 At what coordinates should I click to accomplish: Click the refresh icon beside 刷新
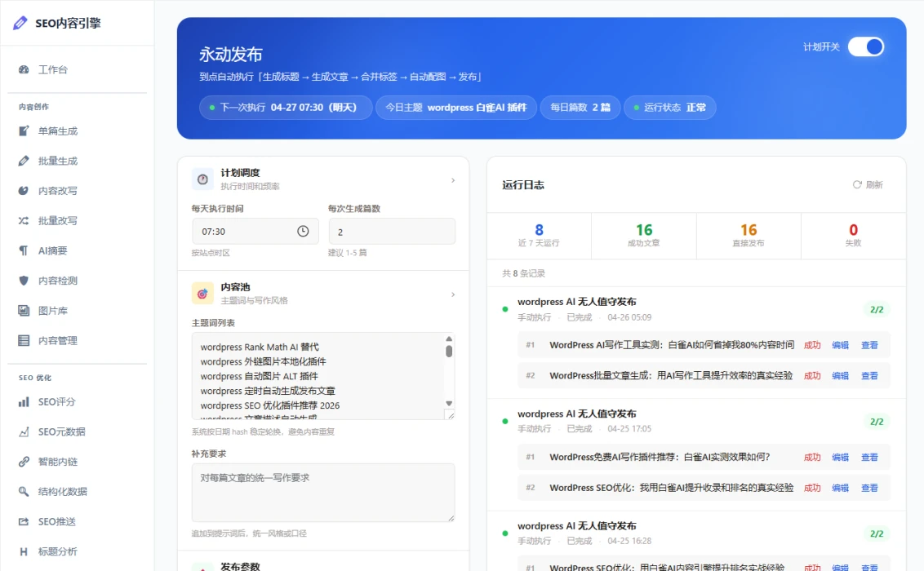point(857,185)
